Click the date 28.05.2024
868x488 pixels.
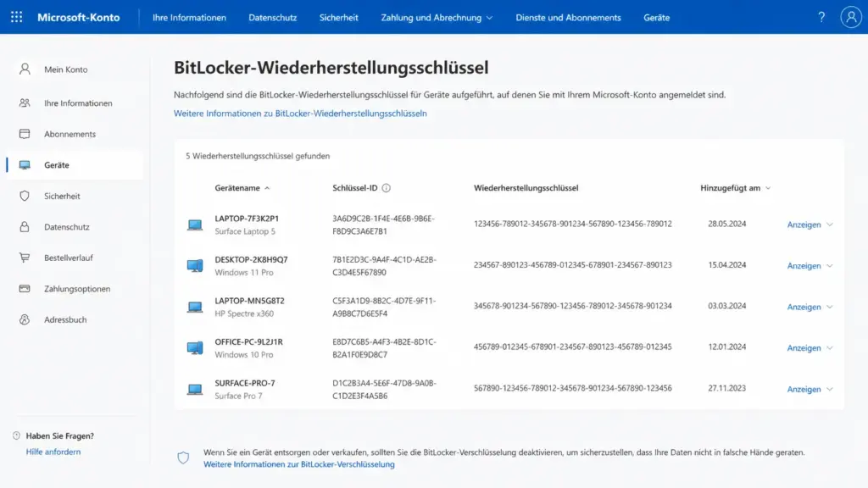click(x=726, y=224)
